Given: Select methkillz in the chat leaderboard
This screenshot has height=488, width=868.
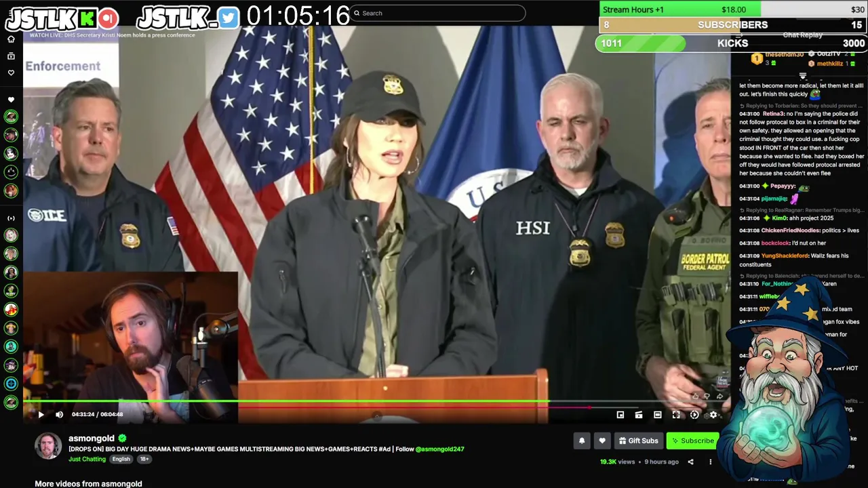Looking at the screenshot, I should 830,64.
